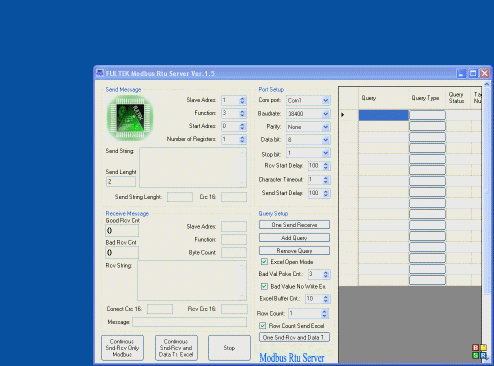Click the Query column header
The height and width of the screenshot is (366, 494).
point(383,98)
